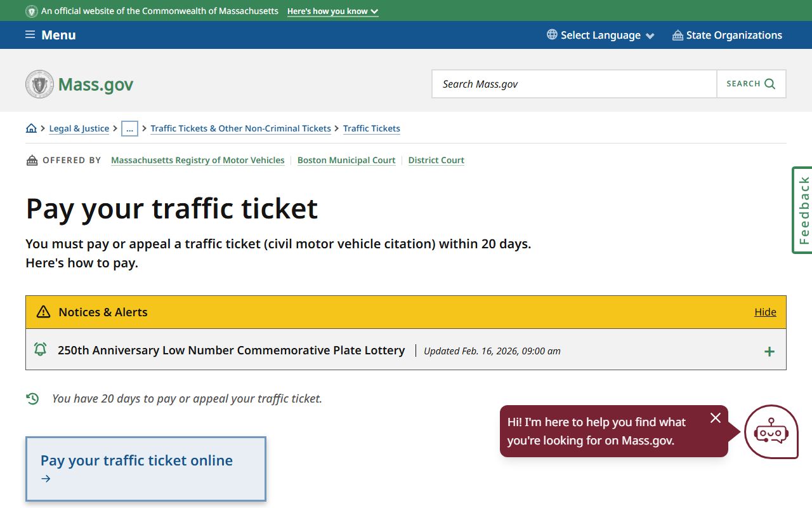Expand the 250th Anniversary plate lottery alert
Image resolution: width=812 pixels, height=508 pixels.
pos(406,350)
